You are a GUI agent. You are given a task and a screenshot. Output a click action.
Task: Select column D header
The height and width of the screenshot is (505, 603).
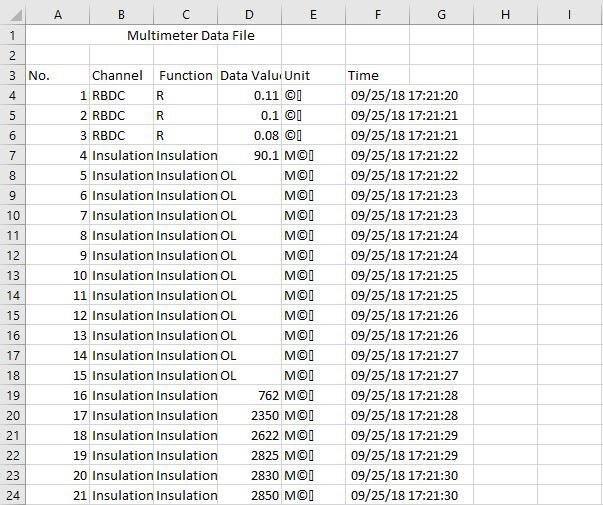(x=249, y=15)
